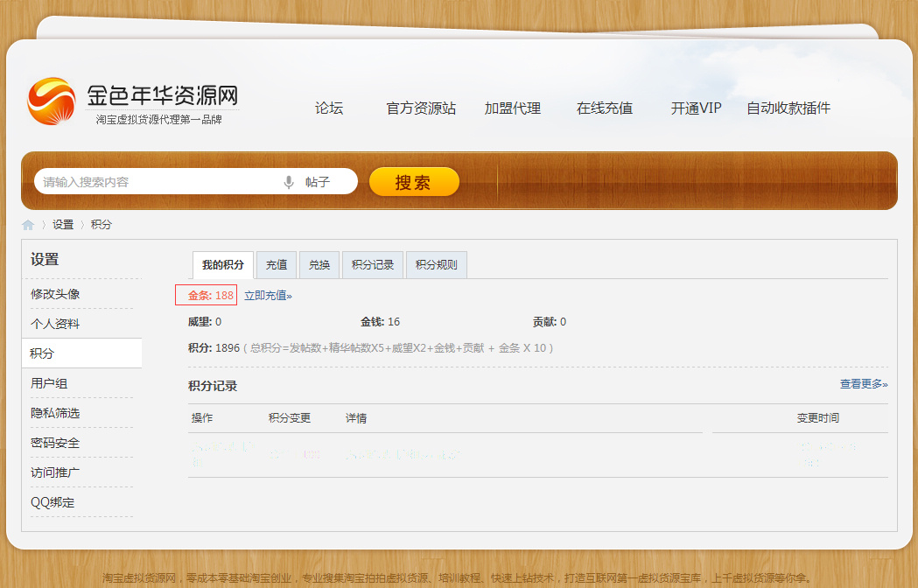Select the 我的积分 tab

[223, 265]
